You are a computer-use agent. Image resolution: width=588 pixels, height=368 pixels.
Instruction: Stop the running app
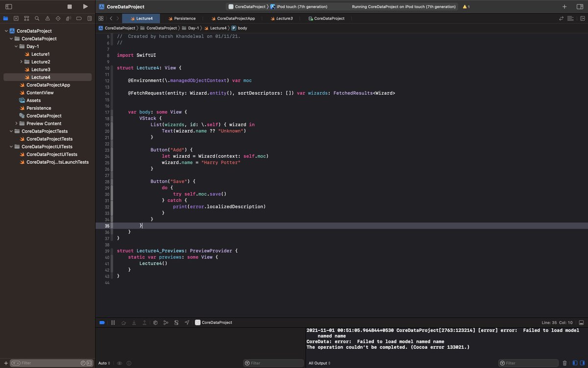click(70, 7)
